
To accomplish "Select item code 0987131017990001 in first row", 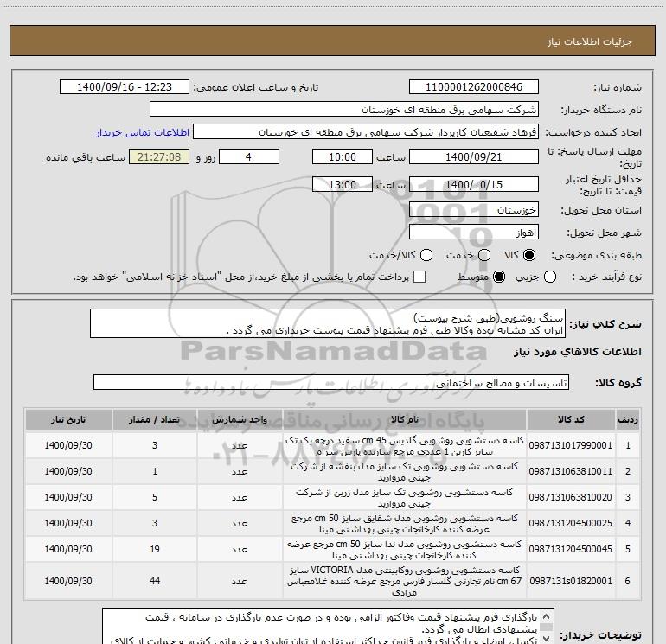I will [x=571, y=445].
